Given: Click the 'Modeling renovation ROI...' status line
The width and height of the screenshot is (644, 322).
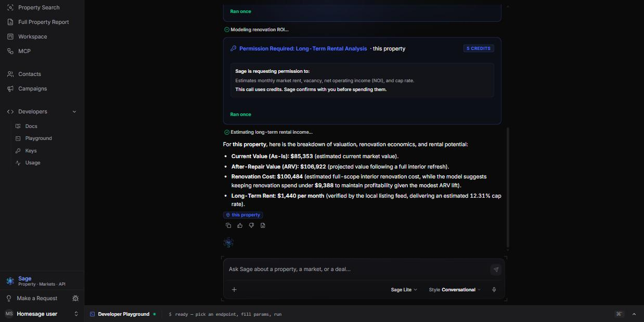Looking at the screenshot, I should pyautogui.click(x=259, y=30).
